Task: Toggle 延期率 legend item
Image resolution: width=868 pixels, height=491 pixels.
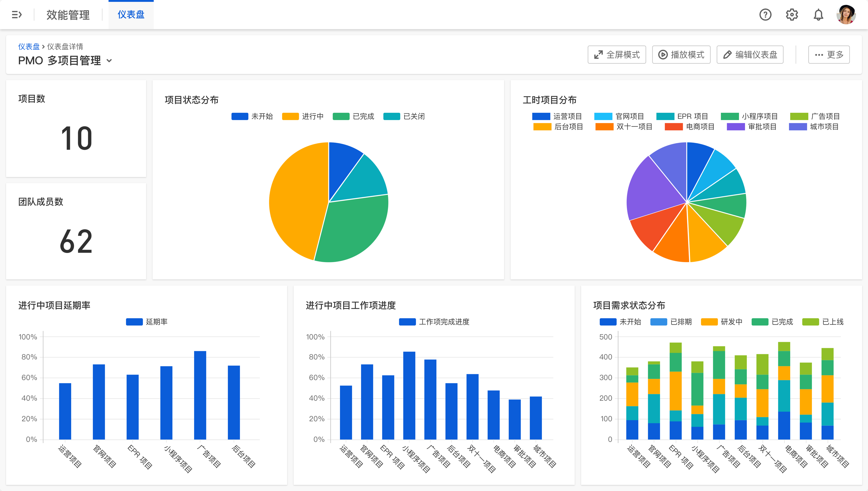Action: [147, 322]
